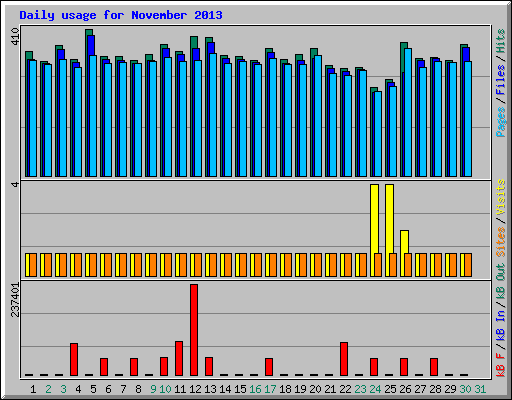Screen dimensions: 512x400
Task: Click the tallest red kB bar on day 12
Action: 194,330
